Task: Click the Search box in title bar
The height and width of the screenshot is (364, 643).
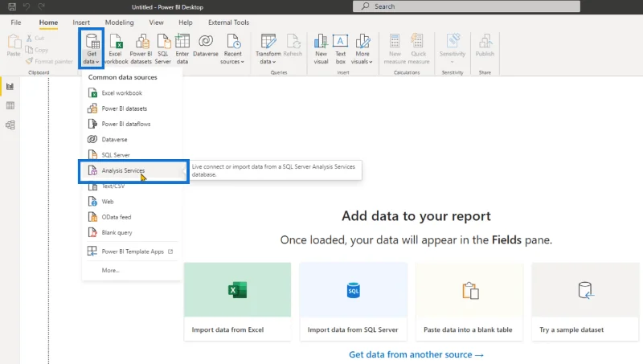Action: 466,6
